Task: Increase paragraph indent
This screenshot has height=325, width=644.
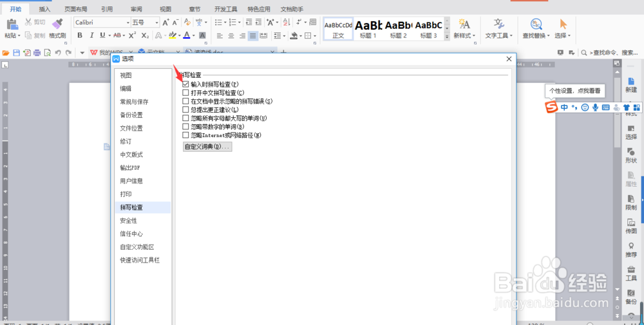Action: click(x=258, y=22)
